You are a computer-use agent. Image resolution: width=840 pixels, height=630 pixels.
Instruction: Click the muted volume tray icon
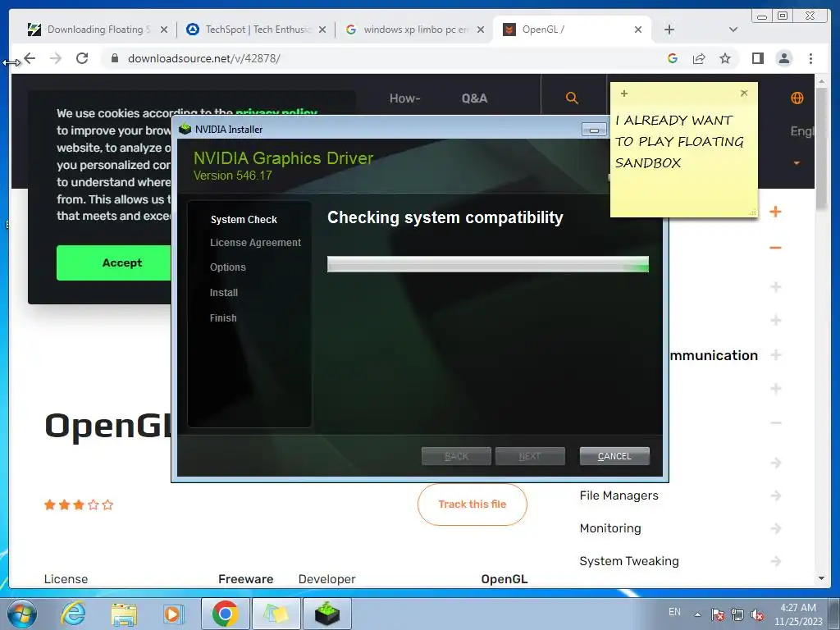tap(757, 614)
